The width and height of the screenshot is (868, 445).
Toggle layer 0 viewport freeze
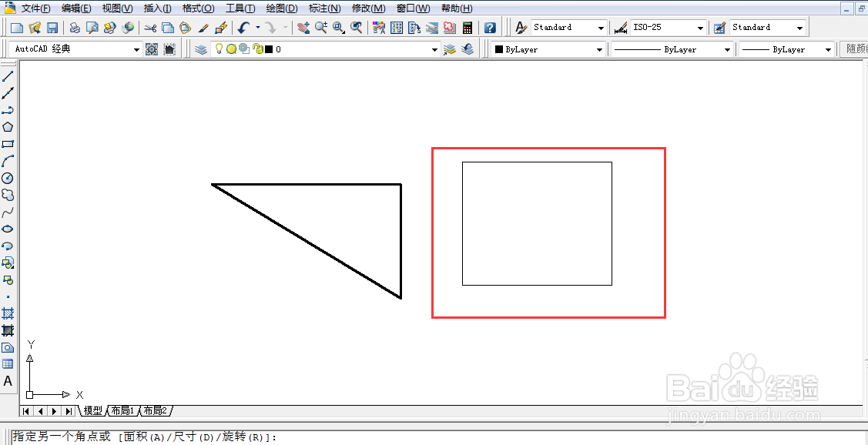[x=243, y=49]
